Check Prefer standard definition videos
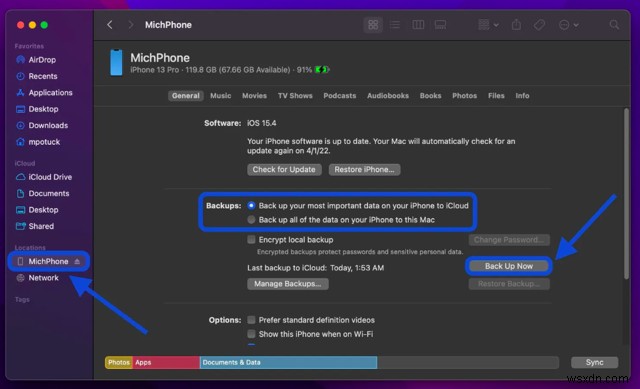This screenshot has height=389, width=640. click(x=251, y=320)
